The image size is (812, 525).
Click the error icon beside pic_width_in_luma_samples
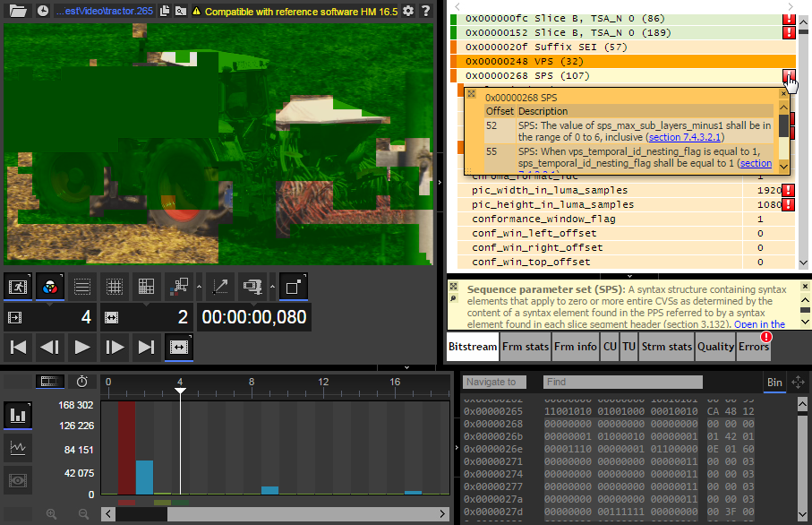click(x=788, y=190)
